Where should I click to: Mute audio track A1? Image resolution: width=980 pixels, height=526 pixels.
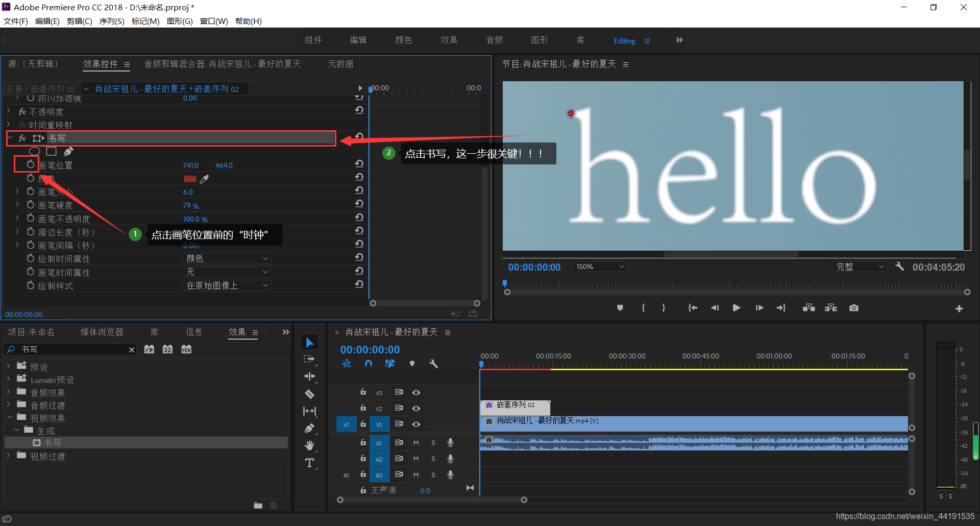[x=416, y=443]
